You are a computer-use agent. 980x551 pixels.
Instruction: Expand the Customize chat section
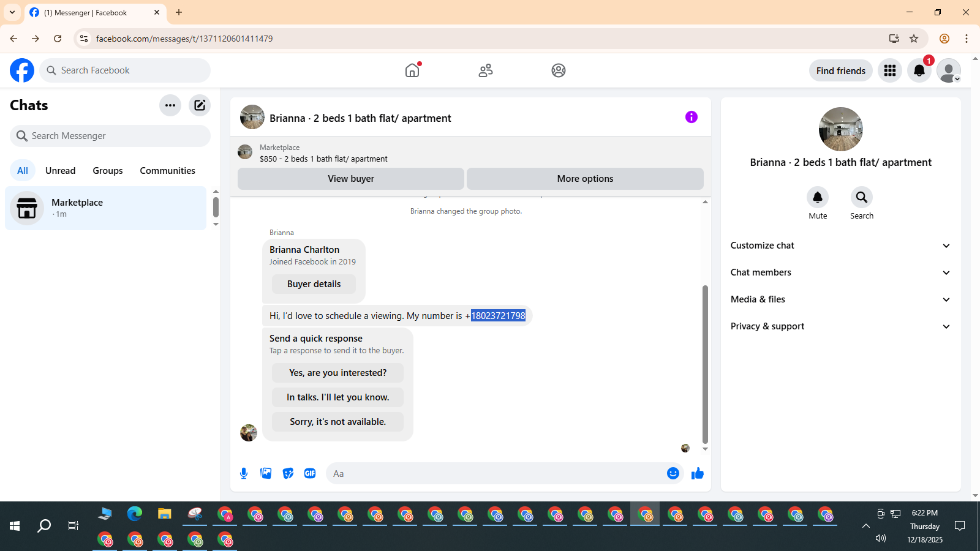841,246
